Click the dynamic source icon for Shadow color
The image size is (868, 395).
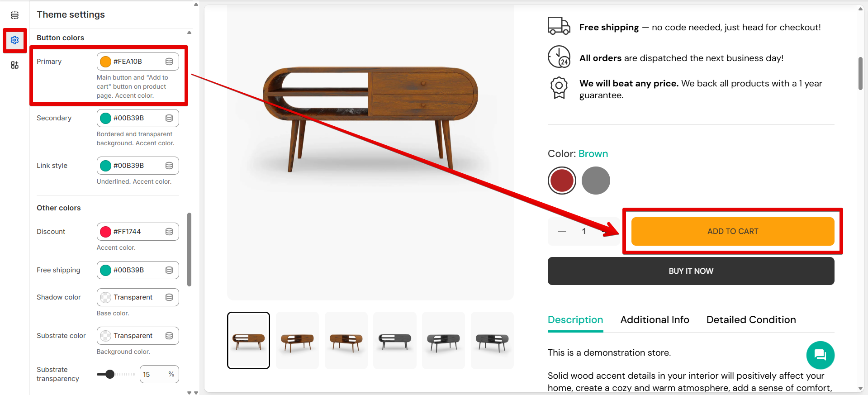tap(169, 297)
